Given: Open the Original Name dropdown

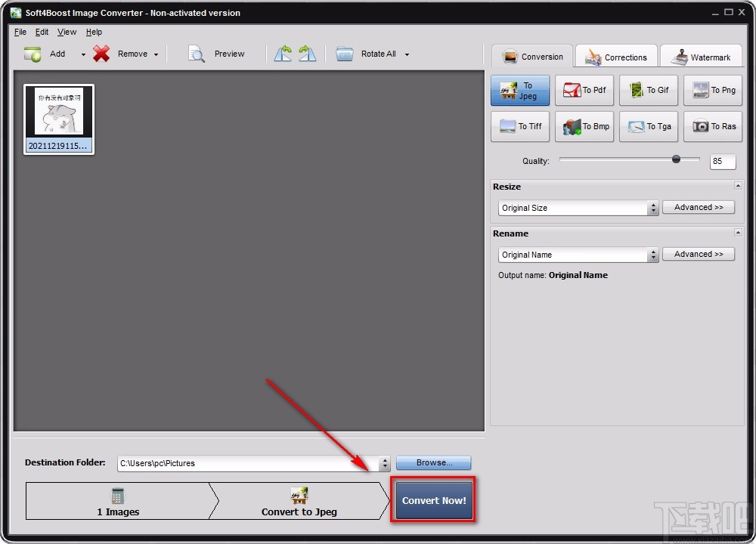Looking at the screenshot, I should (x=578, y=255).
